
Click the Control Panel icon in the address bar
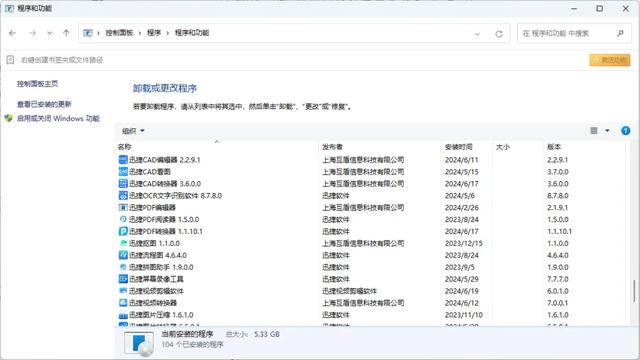tap(88, 33)
